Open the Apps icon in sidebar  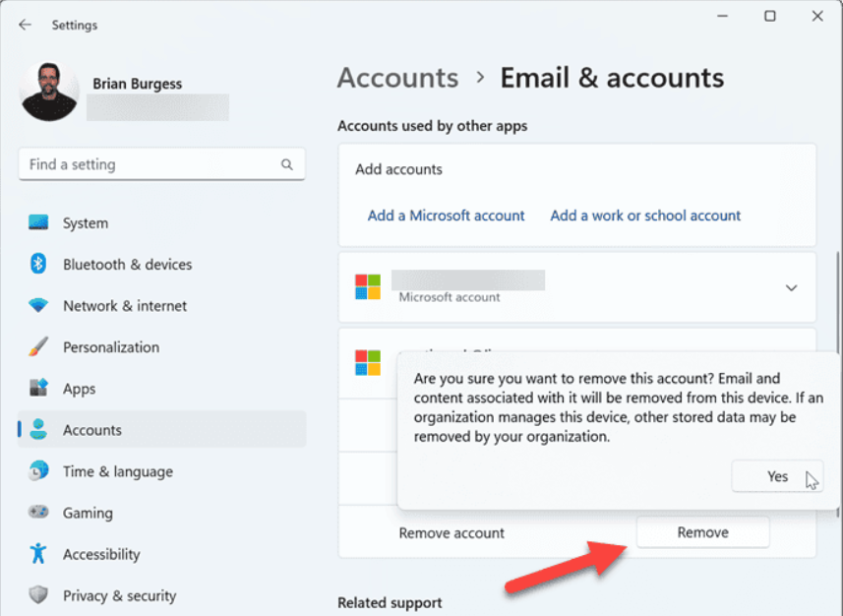pos(38,389)
